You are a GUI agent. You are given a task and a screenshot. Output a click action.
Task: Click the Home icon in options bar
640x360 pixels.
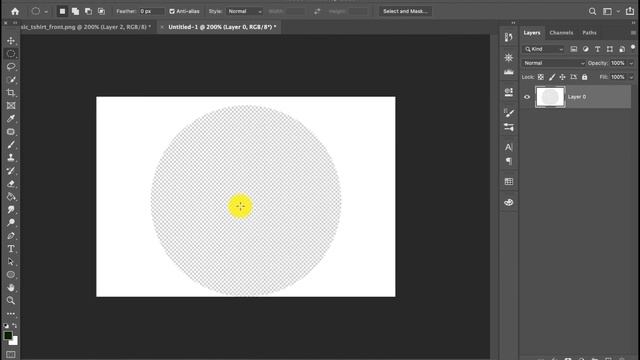(x=15, y=11)
